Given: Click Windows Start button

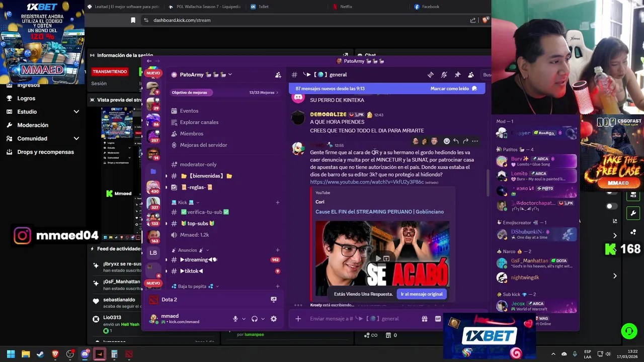Looking at the screenshot, I should tap(11, 354).
